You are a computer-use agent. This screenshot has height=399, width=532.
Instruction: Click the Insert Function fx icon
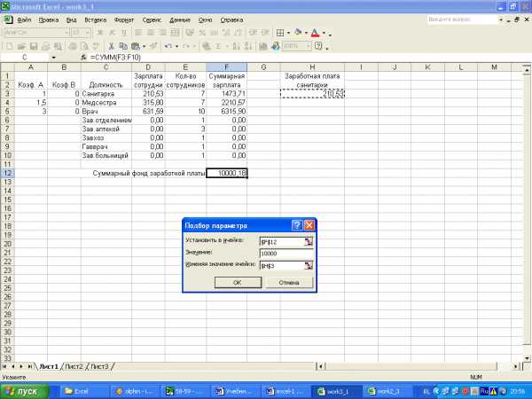pos(82,57)
